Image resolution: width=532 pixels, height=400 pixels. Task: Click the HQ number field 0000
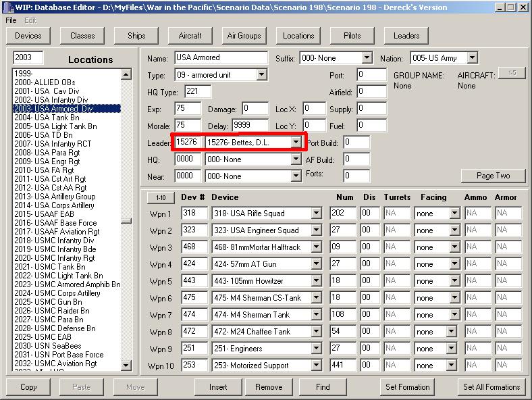188,159
